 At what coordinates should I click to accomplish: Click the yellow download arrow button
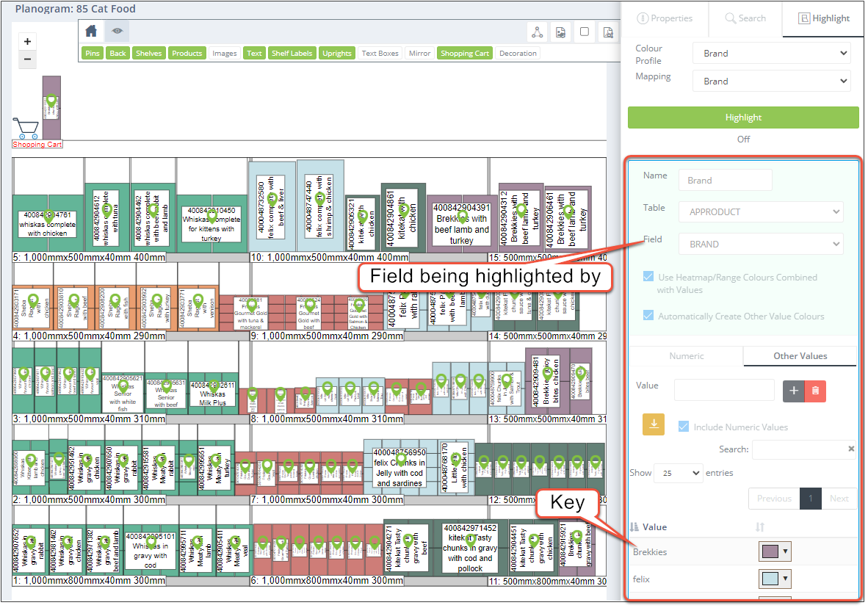tap(654, 424)
